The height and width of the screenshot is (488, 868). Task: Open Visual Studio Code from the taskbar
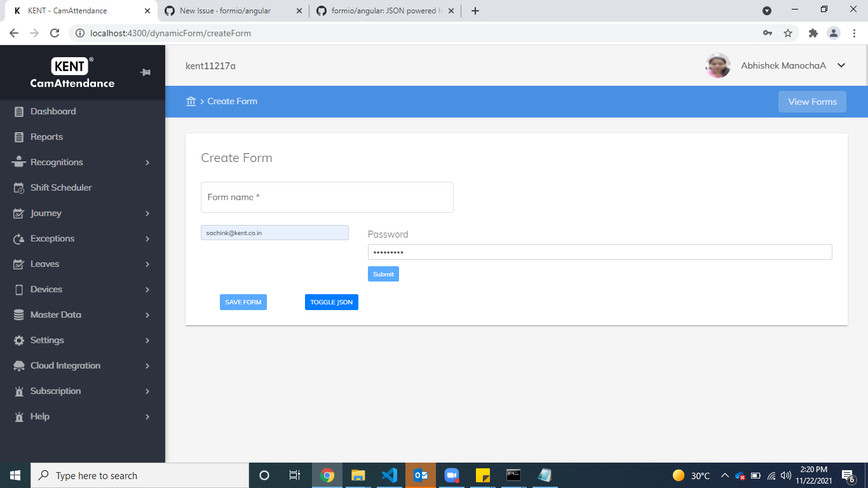390,475
